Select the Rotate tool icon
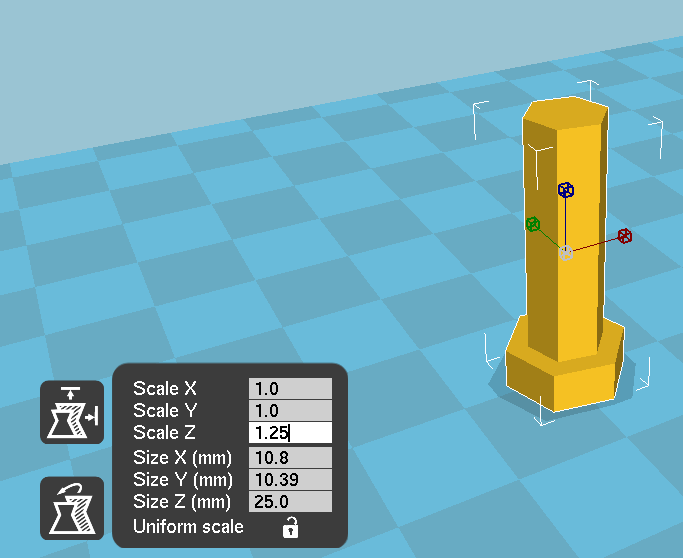683x558 pixels. click(72, 508)
